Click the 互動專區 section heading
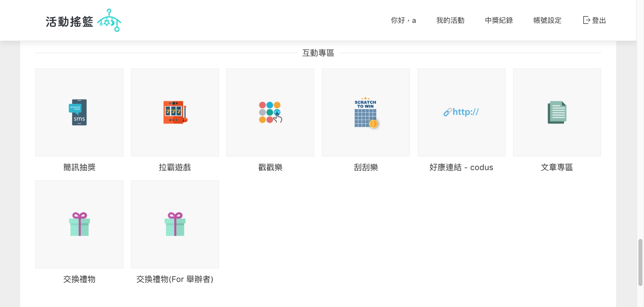The image size is (644, 307). pyautogui.click(x=318, y=53)
